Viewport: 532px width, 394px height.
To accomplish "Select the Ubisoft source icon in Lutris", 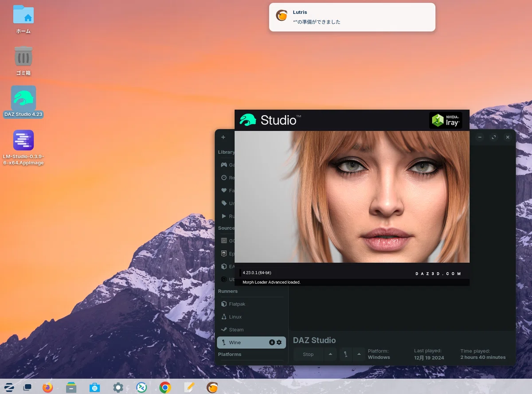I will pos(224,280).
